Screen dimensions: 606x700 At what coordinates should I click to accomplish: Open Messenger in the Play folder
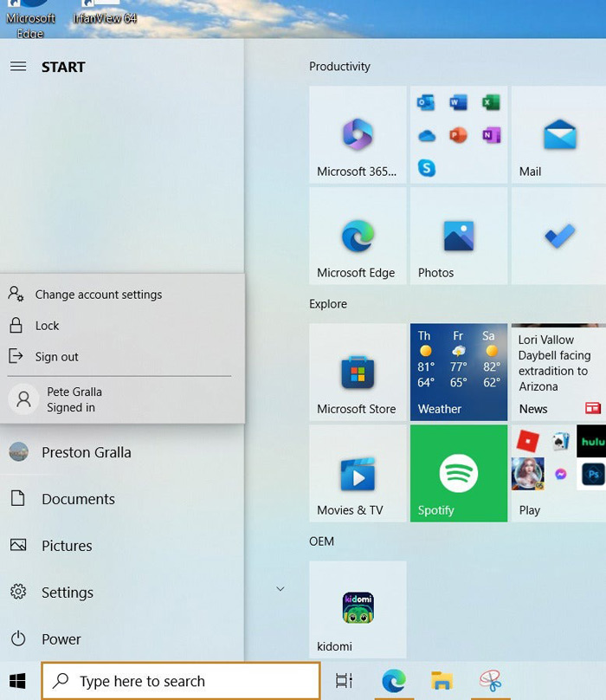[560, 474]
